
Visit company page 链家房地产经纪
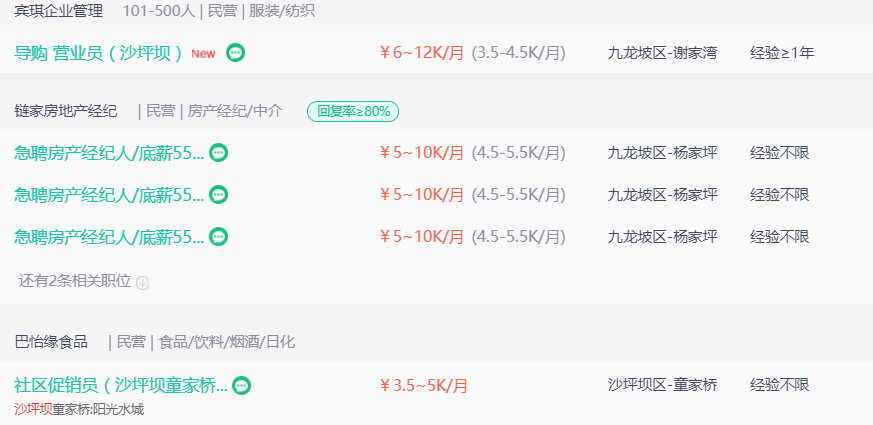66,111
